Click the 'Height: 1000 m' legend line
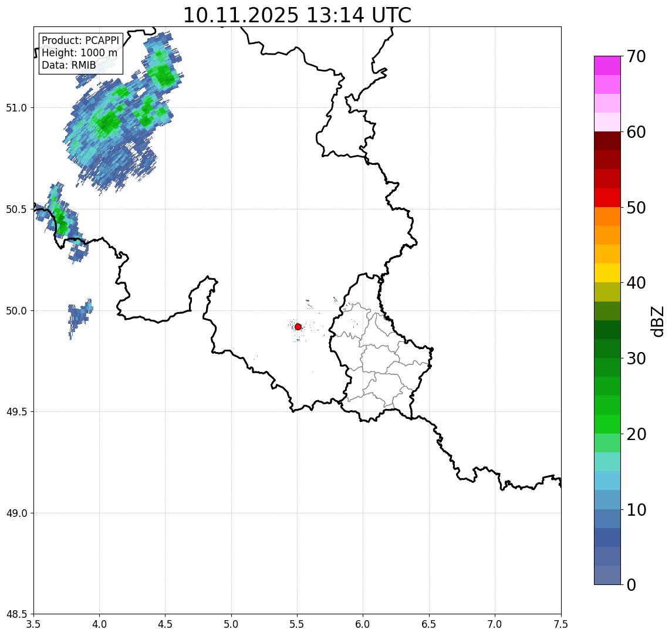Screen dimensions: 672x636 point(79,53)
